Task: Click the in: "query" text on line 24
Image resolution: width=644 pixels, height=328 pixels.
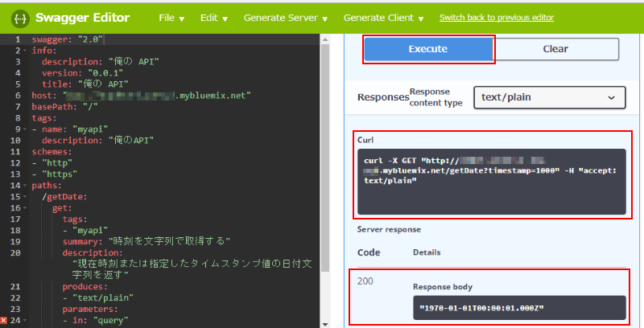Action: coord(100,321)
